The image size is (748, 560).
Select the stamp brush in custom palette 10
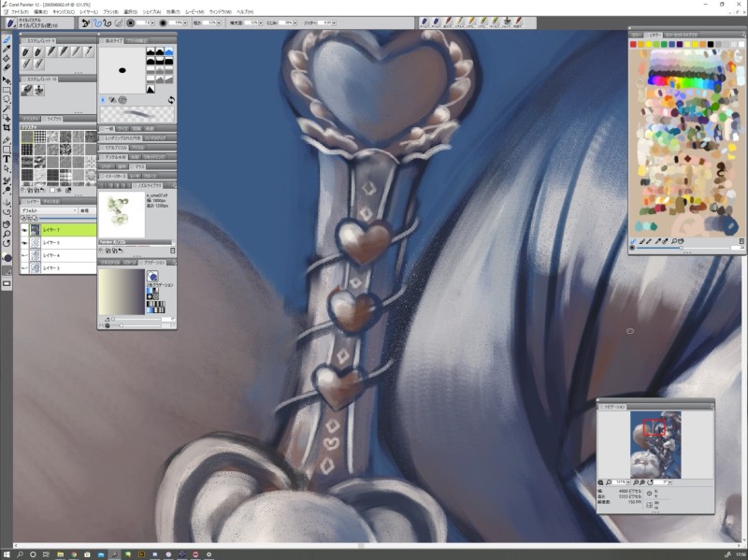pyautogui.click(x=39, y=90)
